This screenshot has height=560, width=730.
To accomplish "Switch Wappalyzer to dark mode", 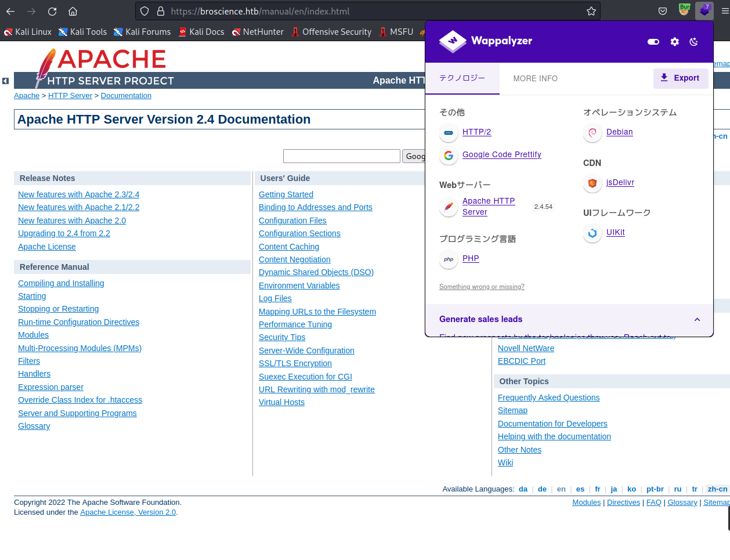I will [693, 42].
